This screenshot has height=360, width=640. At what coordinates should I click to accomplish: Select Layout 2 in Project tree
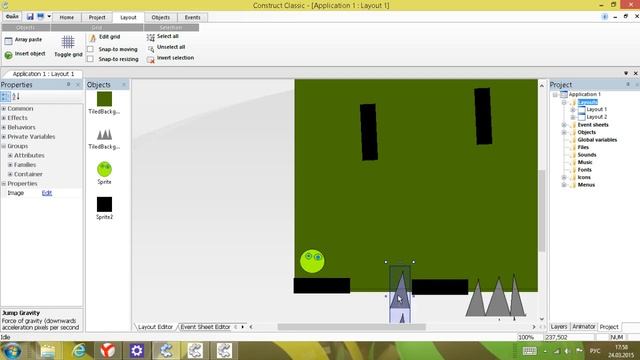click(596, 117)
